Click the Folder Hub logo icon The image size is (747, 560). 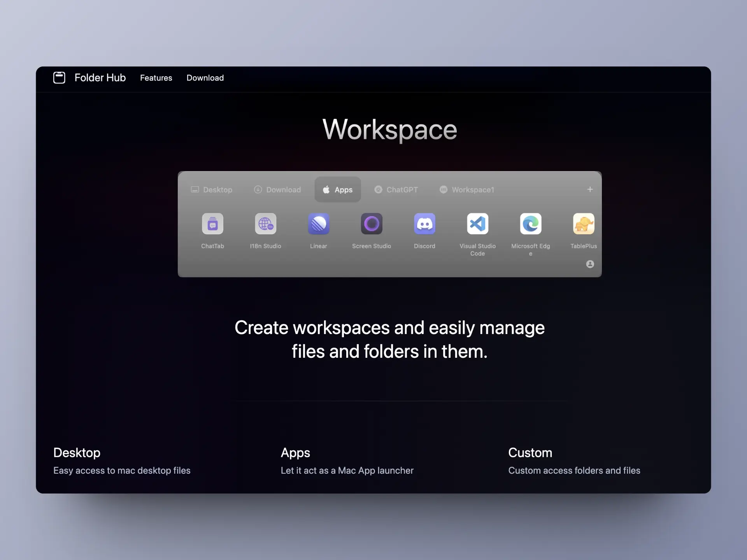59,78
